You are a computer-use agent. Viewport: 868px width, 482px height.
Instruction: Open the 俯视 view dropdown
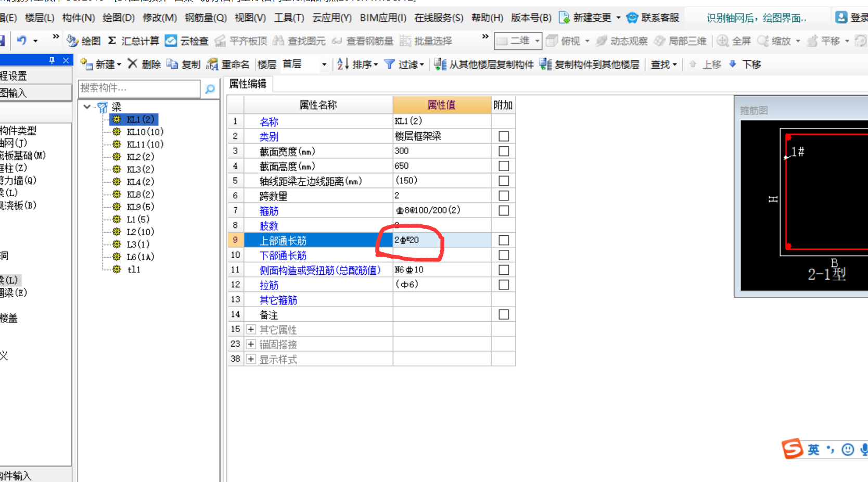(x=587, y=41)
